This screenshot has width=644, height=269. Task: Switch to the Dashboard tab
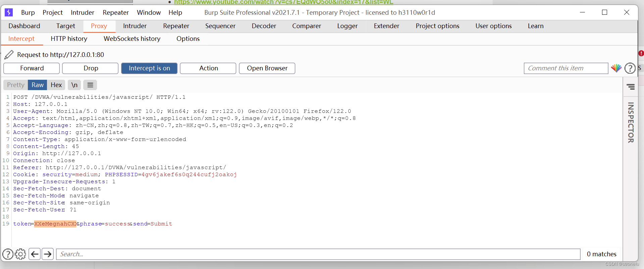24,26
